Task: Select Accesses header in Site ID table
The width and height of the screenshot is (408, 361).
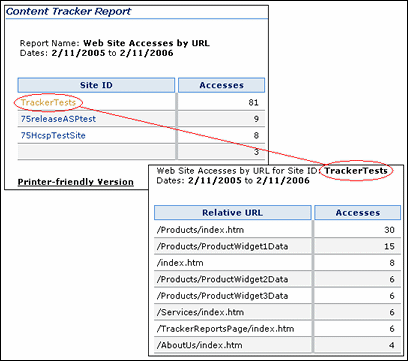Action: tap(221, 85)
